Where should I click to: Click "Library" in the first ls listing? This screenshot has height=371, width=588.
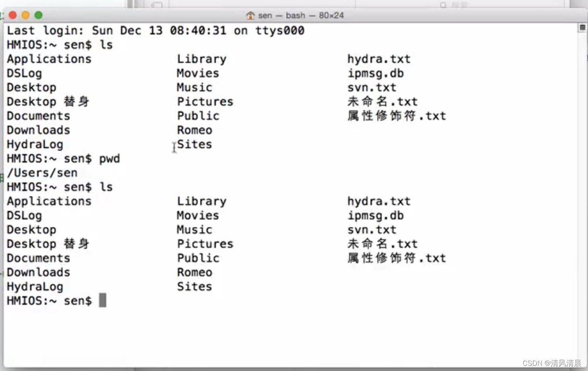coord(202,59)
